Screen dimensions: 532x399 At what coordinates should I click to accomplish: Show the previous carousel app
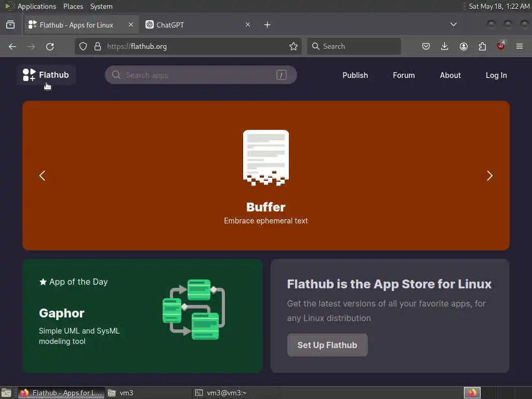(x=43, y=176)
